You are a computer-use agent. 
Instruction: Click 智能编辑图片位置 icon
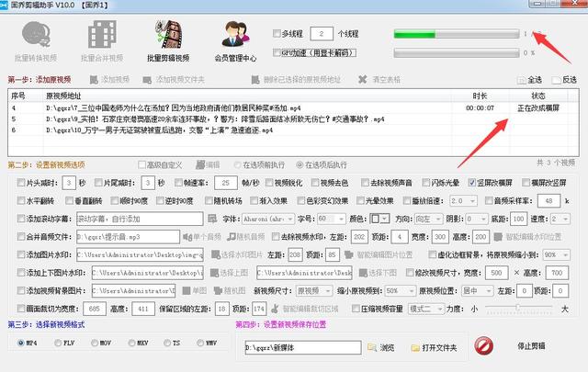click(x=349, y=254)
